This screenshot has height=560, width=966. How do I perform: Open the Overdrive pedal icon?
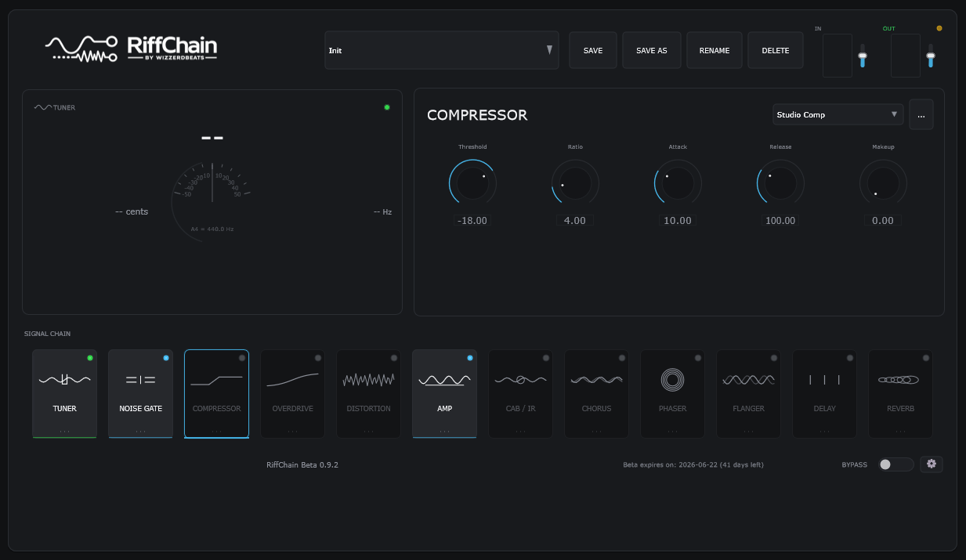pos(292,380)
